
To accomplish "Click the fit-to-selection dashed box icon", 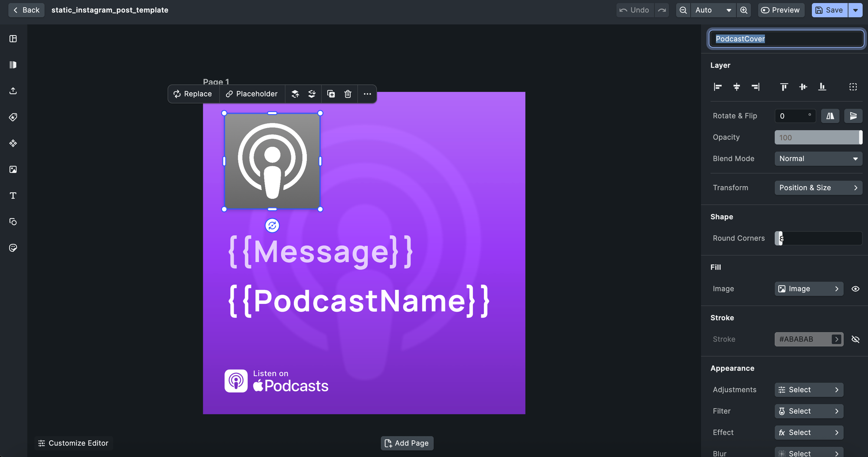I will tap(853, 87).
